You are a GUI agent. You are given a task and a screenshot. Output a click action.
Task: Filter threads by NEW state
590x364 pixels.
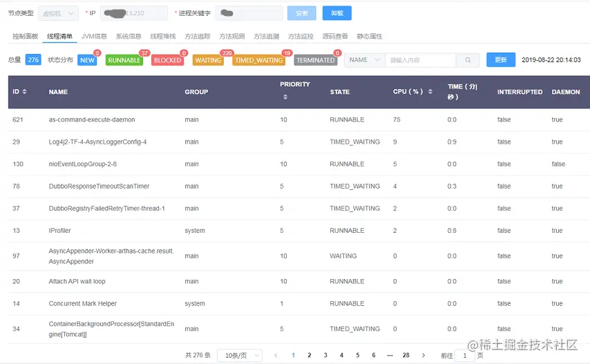87,60
